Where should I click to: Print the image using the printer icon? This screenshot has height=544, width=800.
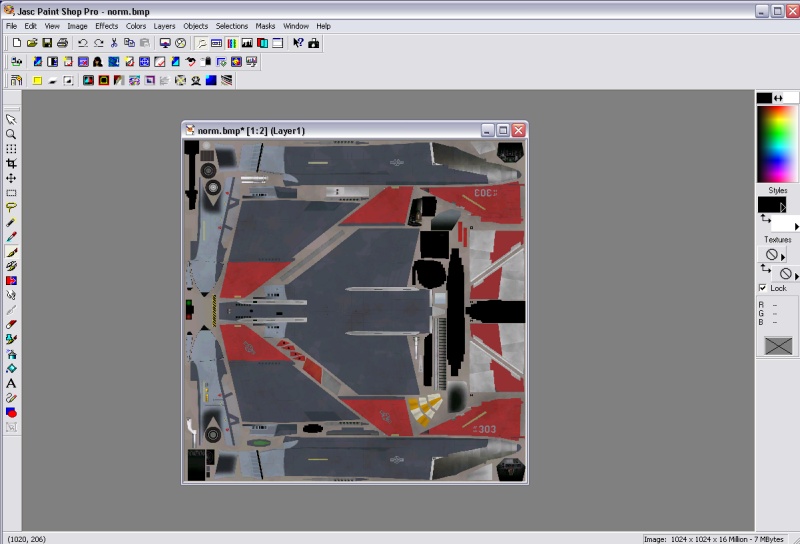pyautogui.click(x=62, y=43)
